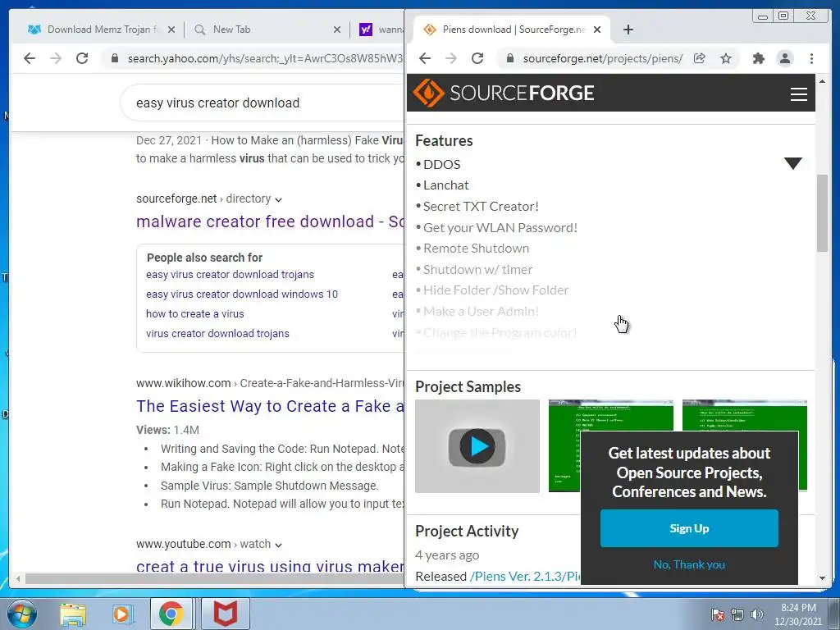Click the SourceForge URL address bar

[603, 58]
